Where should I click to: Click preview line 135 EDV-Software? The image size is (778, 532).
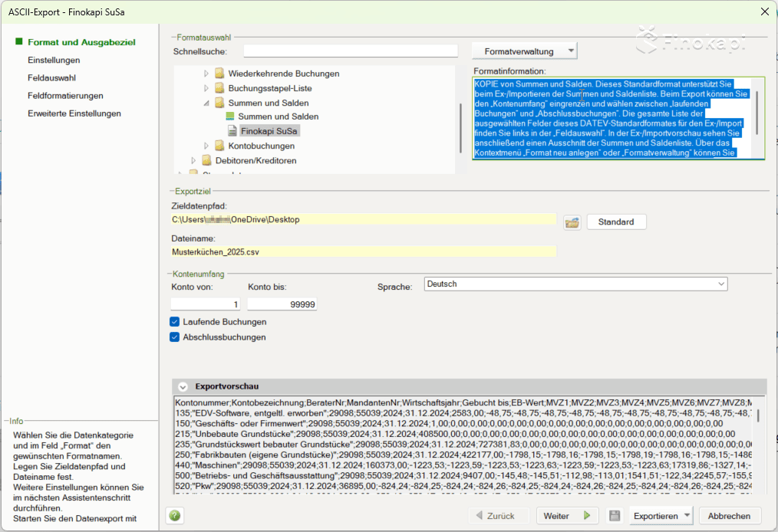[463, 413]
